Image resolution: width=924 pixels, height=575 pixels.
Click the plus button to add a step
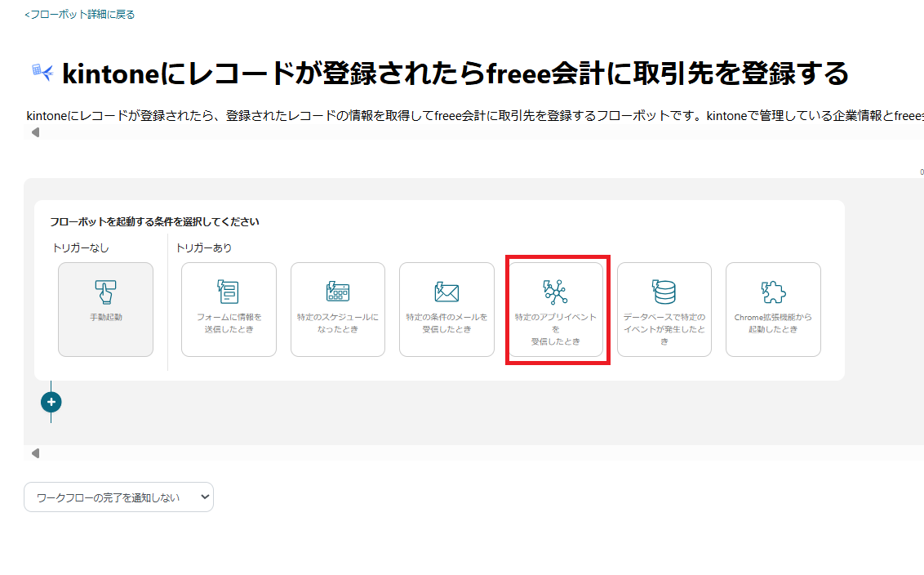click(x=51, y=402)
